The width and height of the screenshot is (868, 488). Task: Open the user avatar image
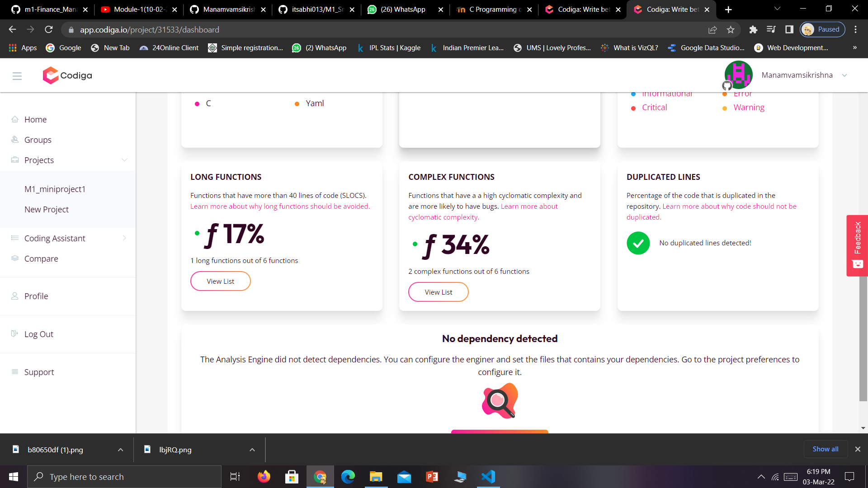pyautogui.click(x=738, y=75)
